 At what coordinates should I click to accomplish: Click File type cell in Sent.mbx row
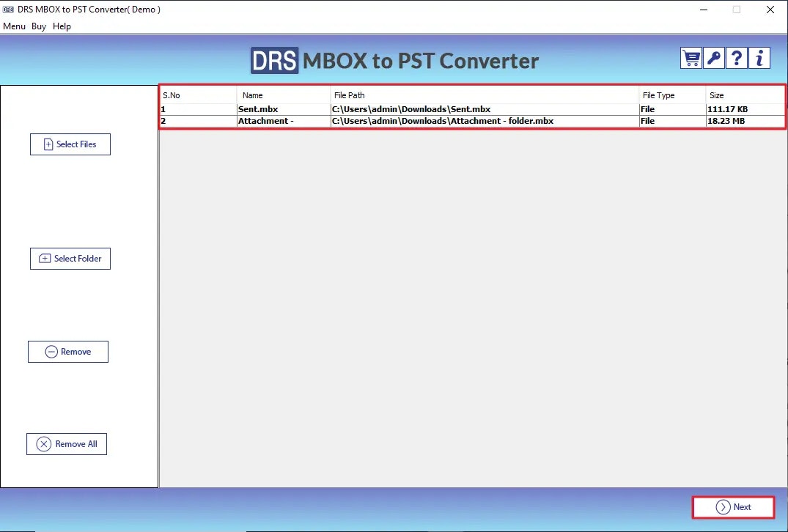coord(672,109)
